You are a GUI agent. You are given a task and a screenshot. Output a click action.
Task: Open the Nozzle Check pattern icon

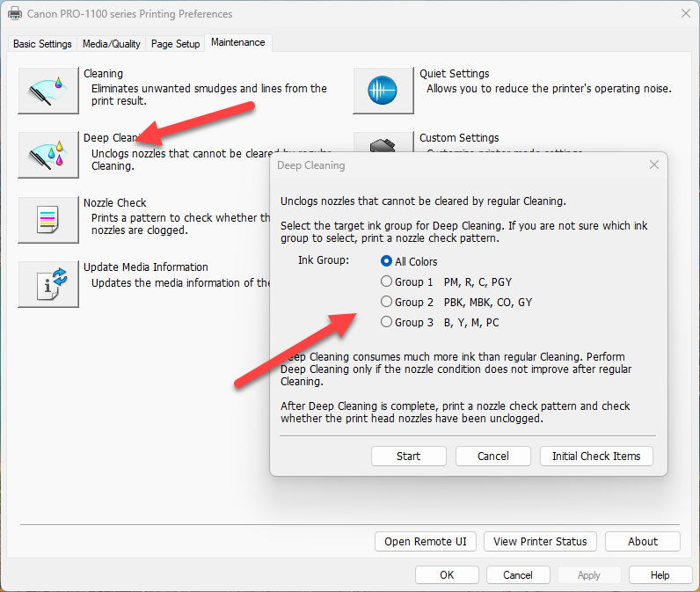[48, 219]
